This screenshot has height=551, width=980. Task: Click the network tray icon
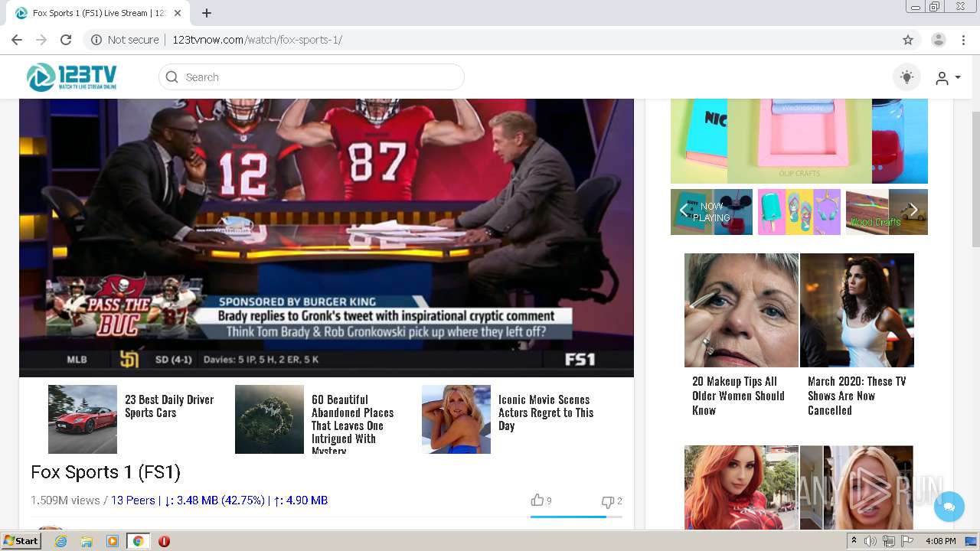click(889, 541)
